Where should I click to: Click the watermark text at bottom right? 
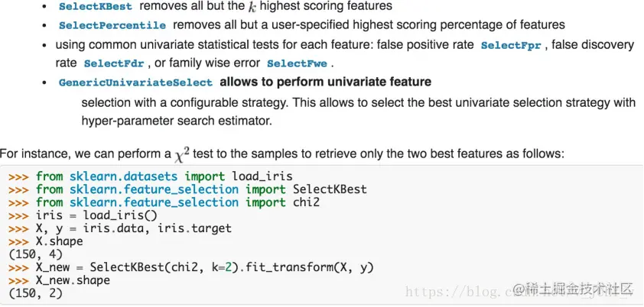point(573,289)
